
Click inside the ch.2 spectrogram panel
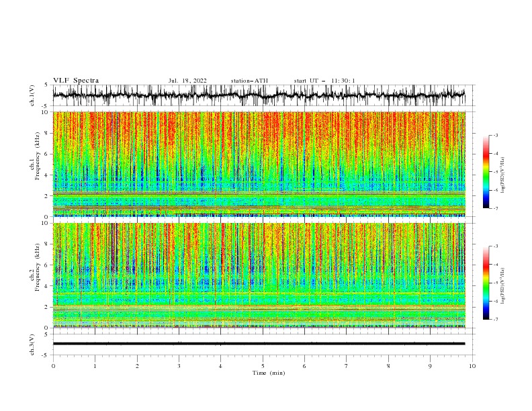[x=259, y=275]
